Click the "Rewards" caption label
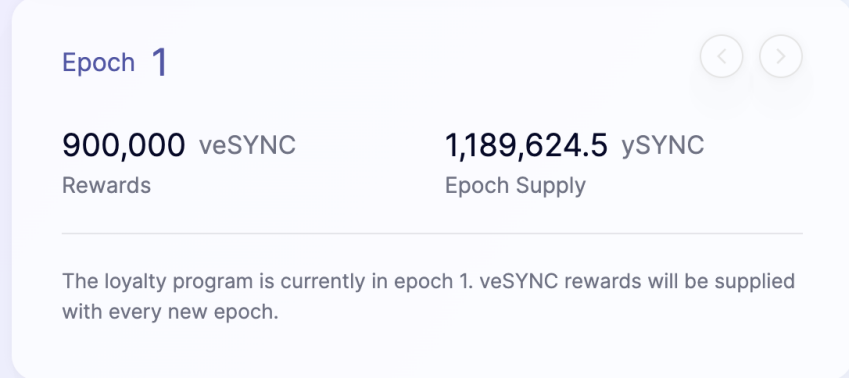The width and height of the screenshot is (849, 378). pyautogui.click(x=107, y=185)
